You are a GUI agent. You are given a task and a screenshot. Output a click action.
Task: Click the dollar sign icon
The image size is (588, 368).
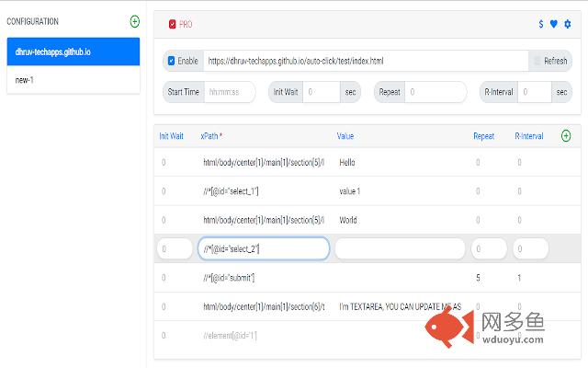(541, 24)
